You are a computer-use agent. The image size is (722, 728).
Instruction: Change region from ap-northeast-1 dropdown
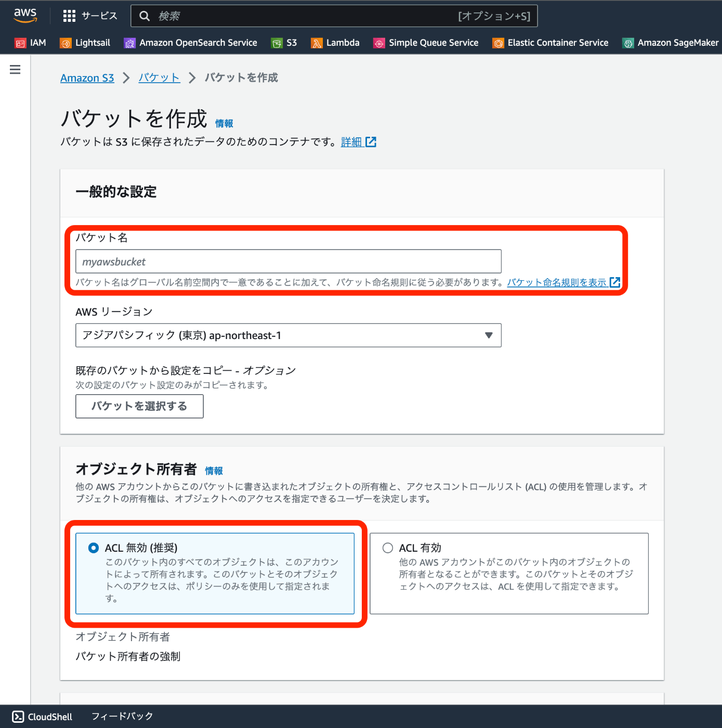coord(288,335)
